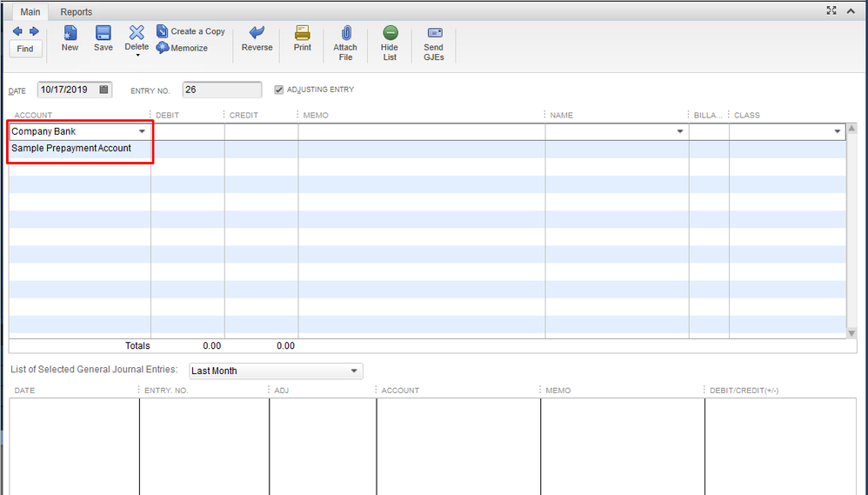Print the journal entry
This screenshot has width=868, height=495.
(303, 38)
